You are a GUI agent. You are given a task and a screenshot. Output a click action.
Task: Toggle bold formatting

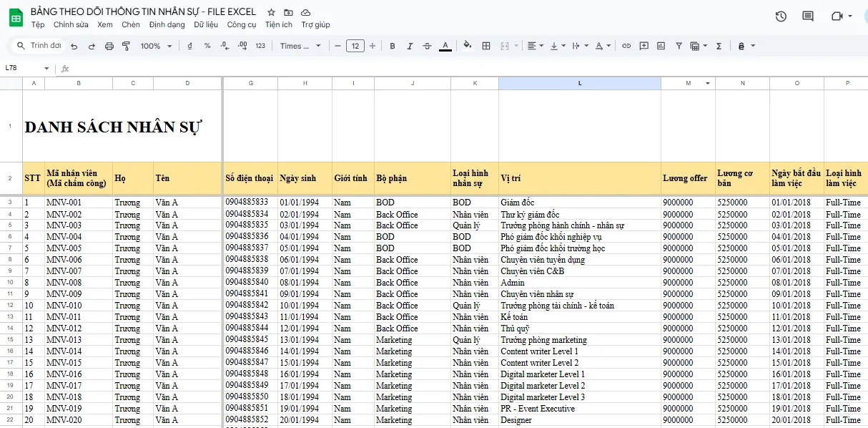393,46
